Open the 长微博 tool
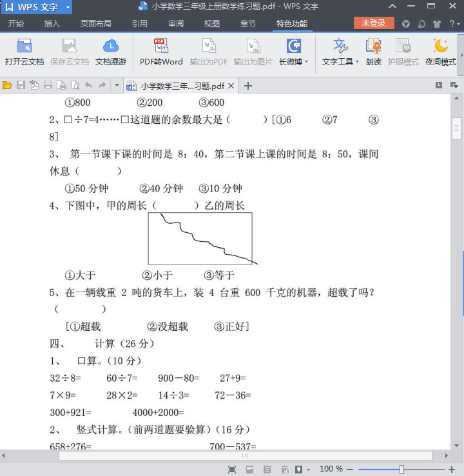464x476 pixels. (x=294, y=52)
